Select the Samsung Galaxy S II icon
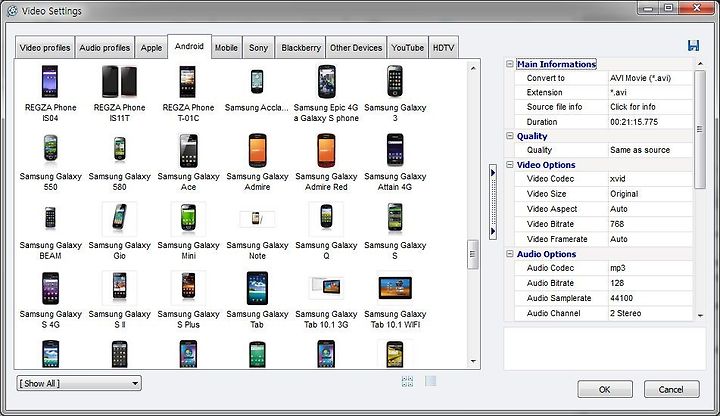 [119, 286]
